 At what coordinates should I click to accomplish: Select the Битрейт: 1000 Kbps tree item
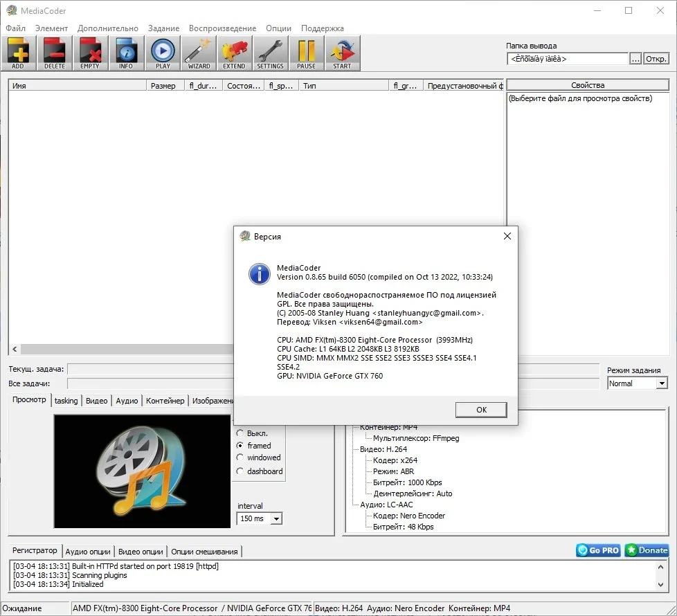[x=408, y=482]
